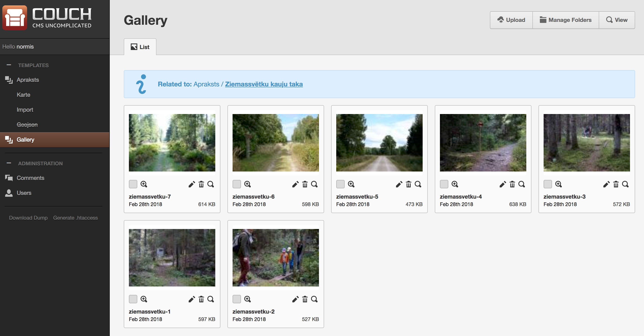This screenshot has height=336, width=644.
Task: Follow the Ziemassvētku kauju taka link
Action: coord(264,84)
